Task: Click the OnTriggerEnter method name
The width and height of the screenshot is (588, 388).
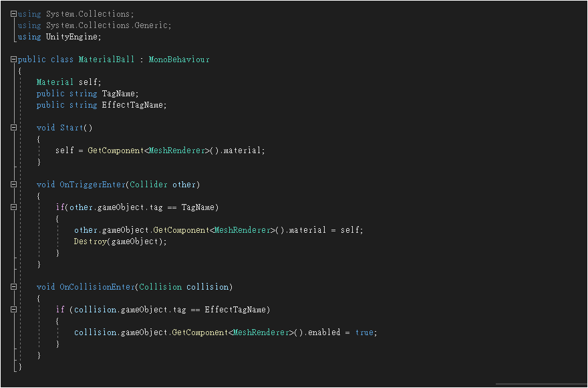Action: pyautogui.click(x=92, y=185)
